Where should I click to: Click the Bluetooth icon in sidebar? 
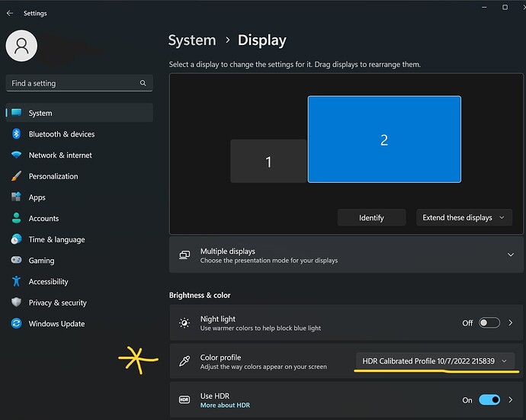(16, 134)
